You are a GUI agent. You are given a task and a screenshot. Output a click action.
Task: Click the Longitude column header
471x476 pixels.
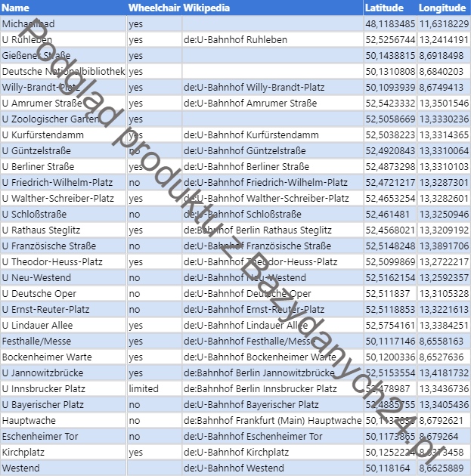click(x=444, y=8)
